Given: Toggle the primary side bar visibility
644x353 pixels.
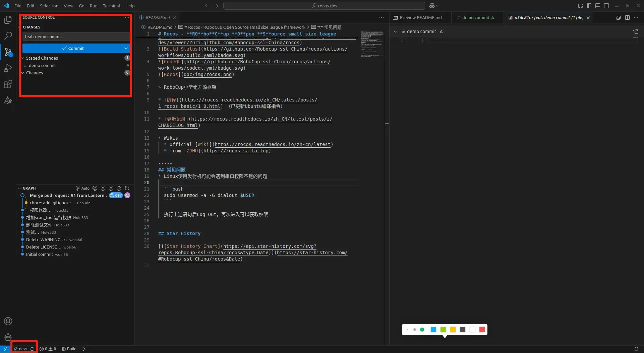Looking at the screenshot, I should click(589, 6).
